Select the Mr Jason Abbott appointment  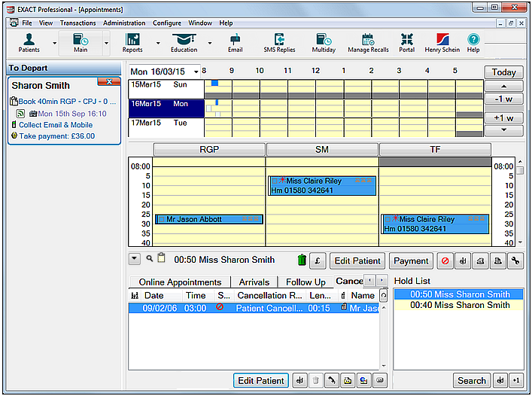coord(209,219)
